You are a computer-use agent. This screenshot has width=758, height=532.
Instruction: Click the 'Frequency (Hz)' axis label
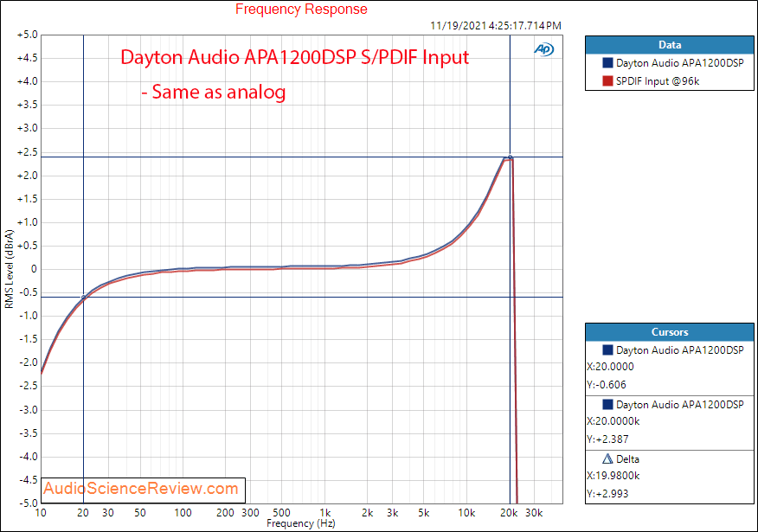point(300,523)
